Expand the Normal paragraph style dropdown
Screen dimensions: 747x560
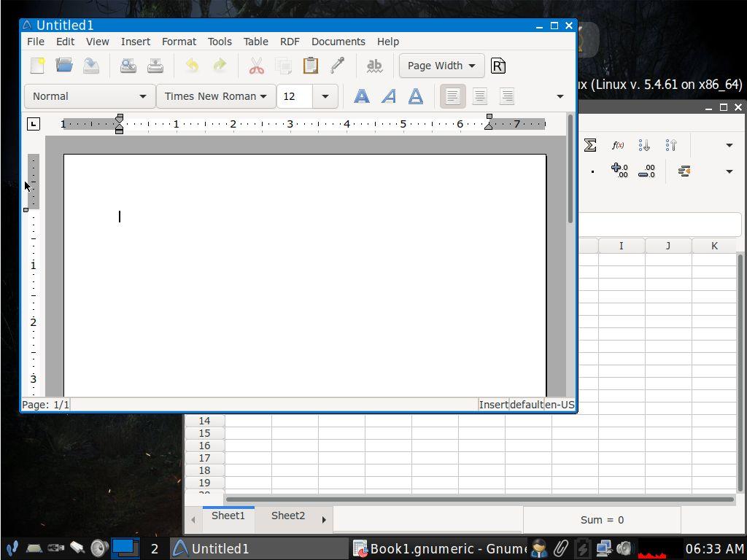click(90, 96)
